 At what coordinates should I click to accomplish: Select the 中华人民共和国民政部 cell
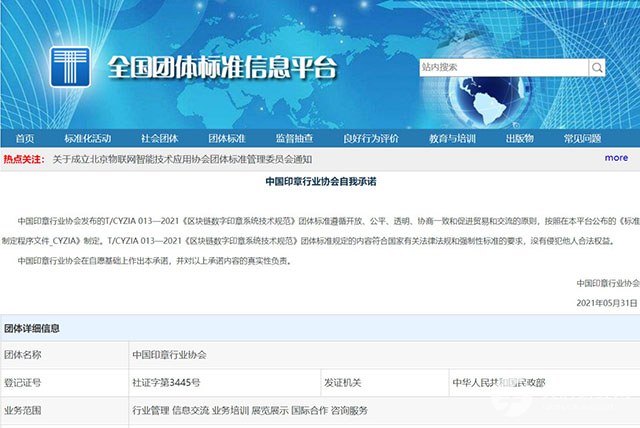click(544, 383)
